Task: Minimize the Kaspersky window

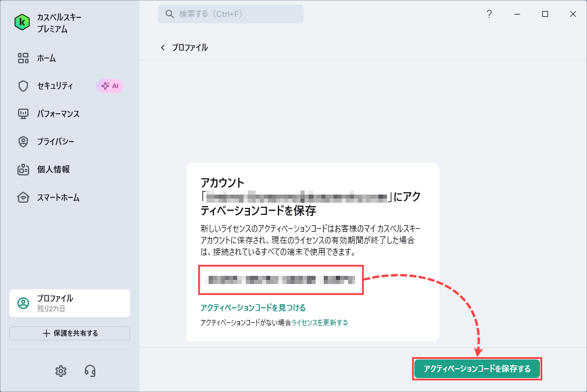Action: [x=517, y=14]
